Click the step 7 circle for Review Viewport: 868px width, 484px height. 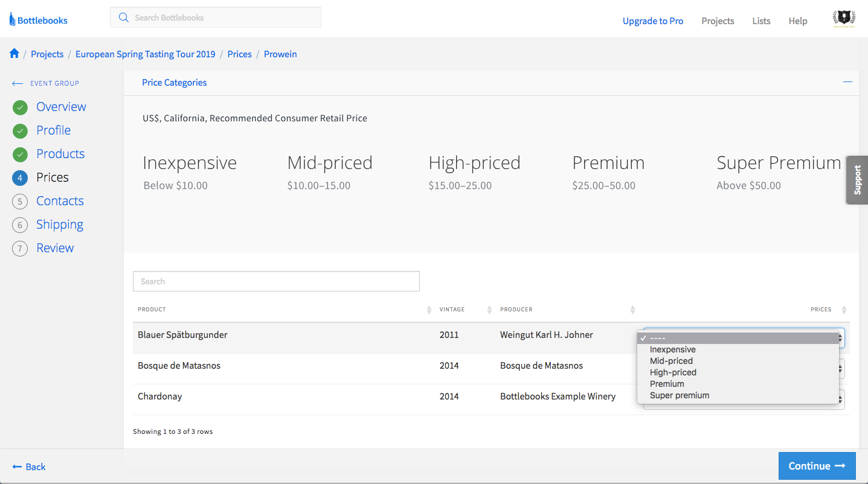20,249
